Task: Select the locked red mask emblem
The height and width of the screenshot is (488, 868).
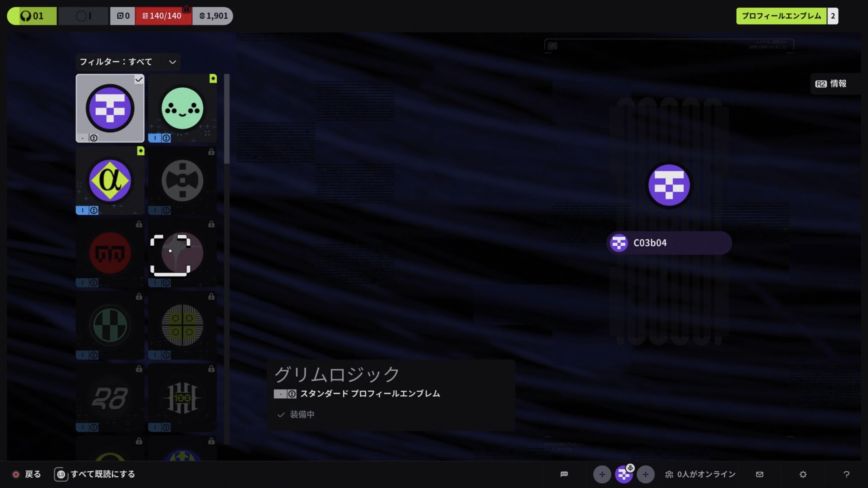Action: coord(110,253)
